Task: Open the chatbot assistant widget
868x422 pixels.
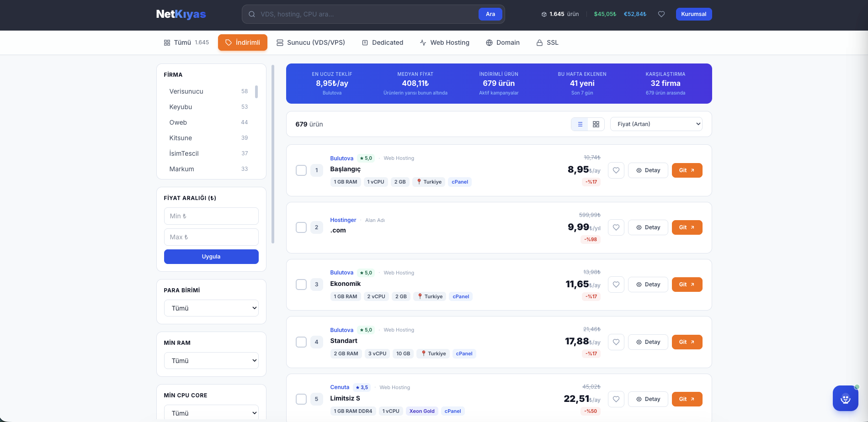Action: pos(846,398)
